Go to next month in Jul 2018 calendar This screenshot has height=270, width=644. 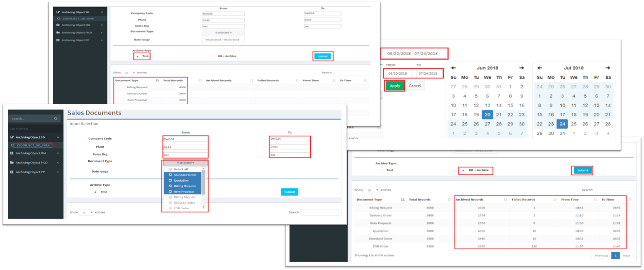click(x=608, y=68)
